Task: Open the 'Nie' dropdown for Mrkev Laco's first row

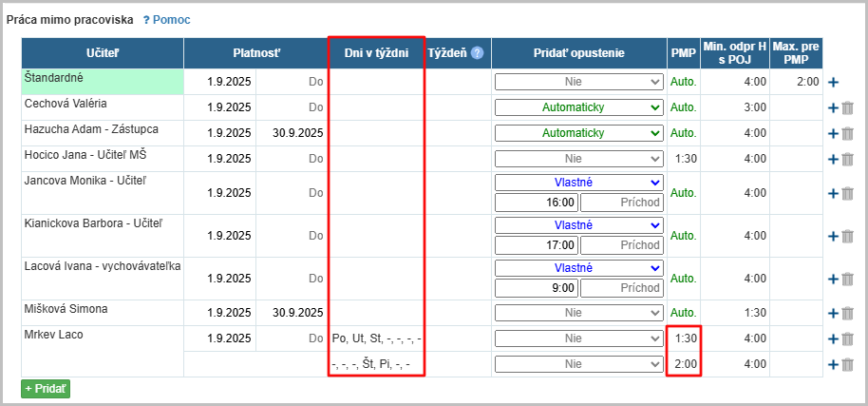Action: pyautogui.click(x=578, y=338)
